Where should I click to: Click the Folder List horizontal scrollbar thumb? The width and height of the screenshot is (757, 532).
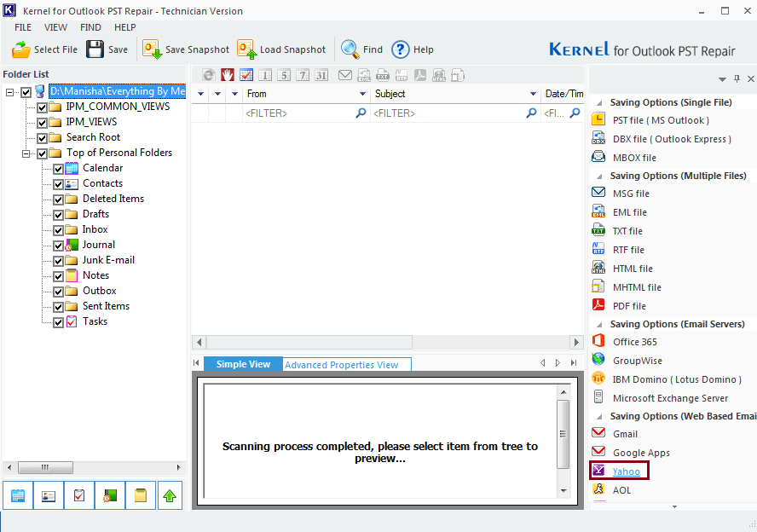(45, 467)
